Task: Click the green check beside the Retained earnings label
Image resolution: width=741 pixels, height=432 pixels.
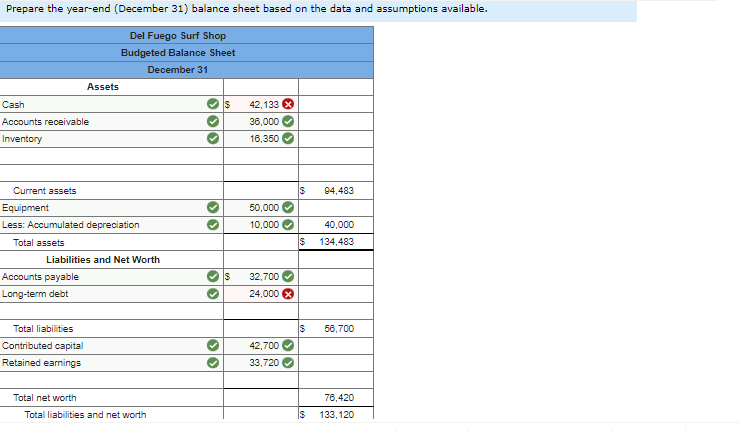Action: (x=213, y=363)
